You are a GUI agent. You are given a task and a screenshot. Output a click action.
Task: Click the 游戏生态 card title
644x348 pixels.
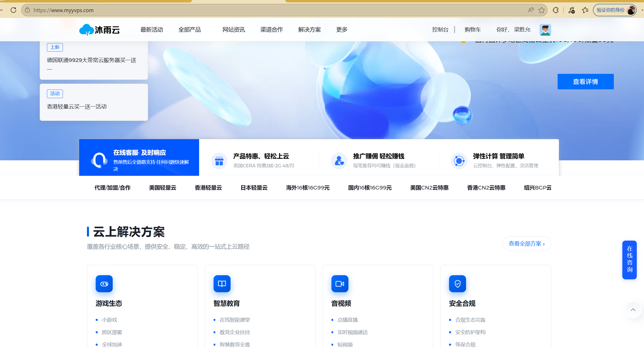pyautogui.click(x=109, y=303)
